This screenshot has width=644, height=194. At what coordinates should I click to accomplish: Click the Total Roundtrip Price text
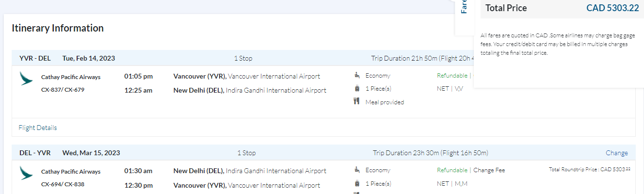(x=590, y=169)
